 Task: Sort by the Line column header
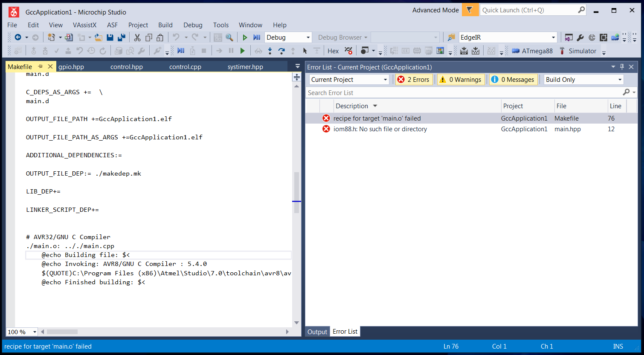618,106
